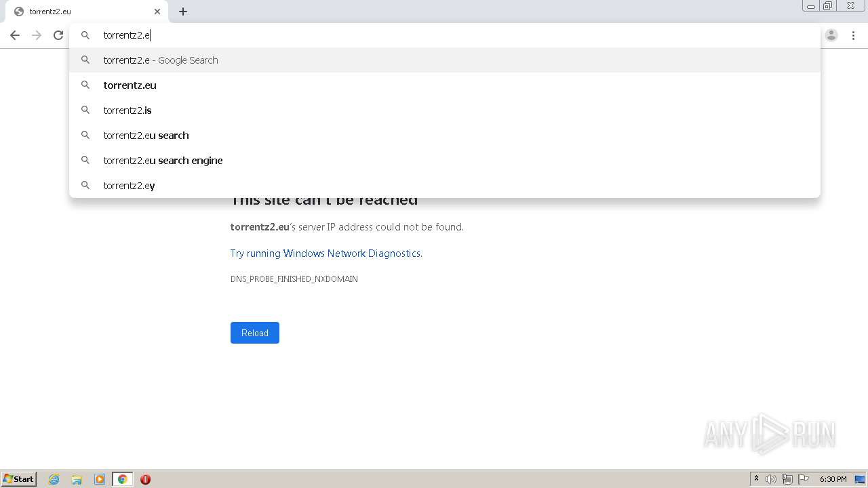Click the blue Reload button
The image size is (868, 488).
[x=255, y=333]
